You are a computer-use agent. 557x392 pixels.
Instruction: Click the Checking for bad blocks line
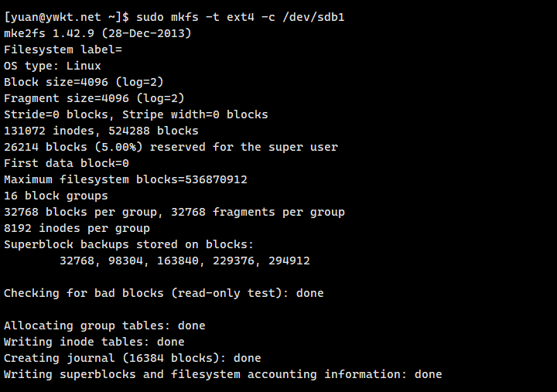tap(164, 293)
